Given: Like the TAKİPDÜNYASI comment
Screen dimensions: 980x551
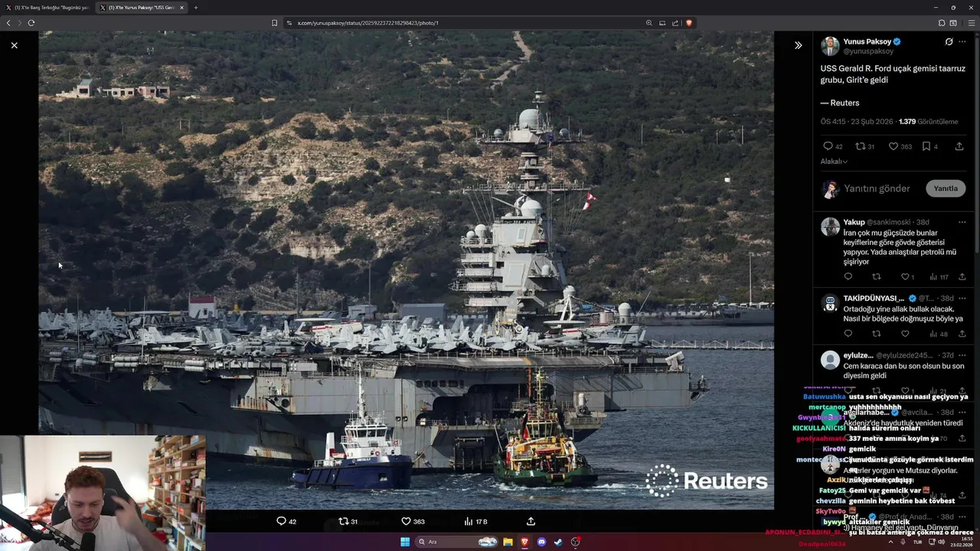Looking at the screenshot, I should click(905, 334).
